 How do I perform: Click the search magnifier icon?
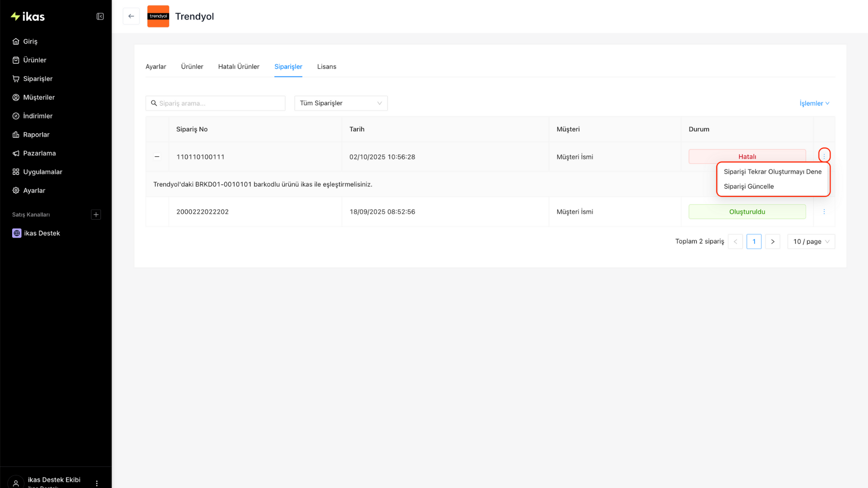154,103
